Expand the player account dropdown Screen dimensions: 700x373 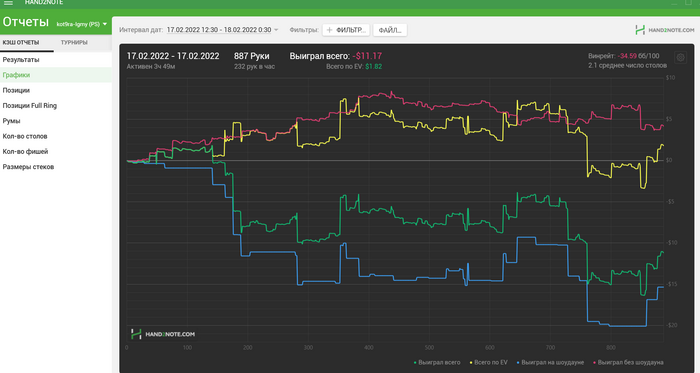pos(82,24)
